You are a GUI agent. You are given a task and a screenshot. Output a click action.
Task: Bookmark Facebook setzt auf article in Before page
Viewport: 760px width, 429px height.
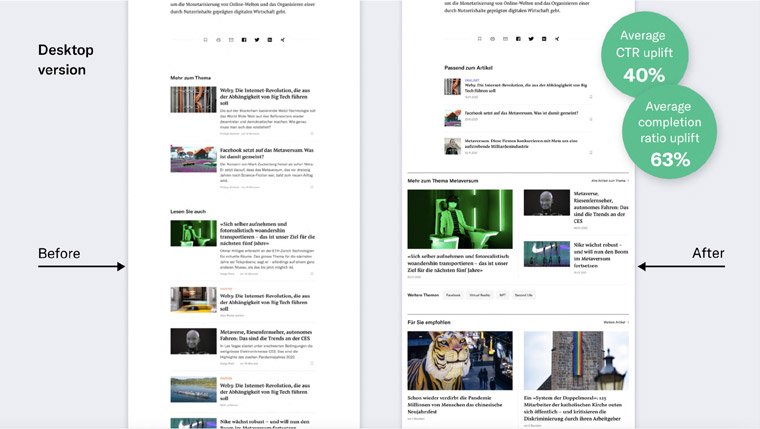pyautogui.click(x=312, y=187)
